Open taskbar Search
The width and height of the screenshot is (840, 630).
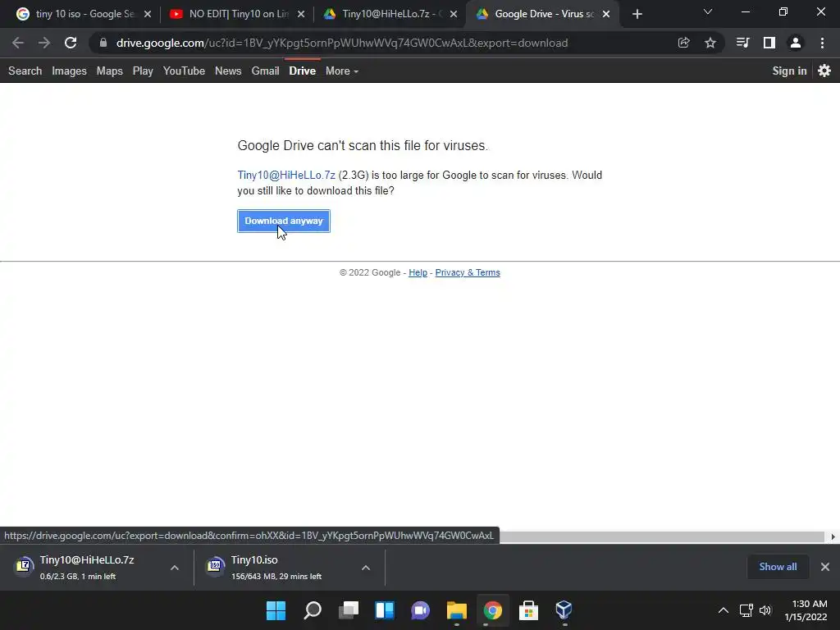313,610
